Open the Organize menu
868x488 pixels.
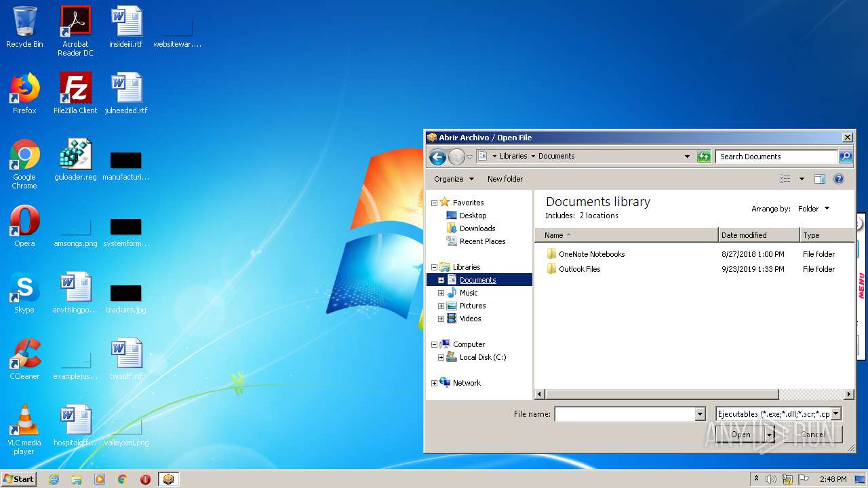point(454,179)
